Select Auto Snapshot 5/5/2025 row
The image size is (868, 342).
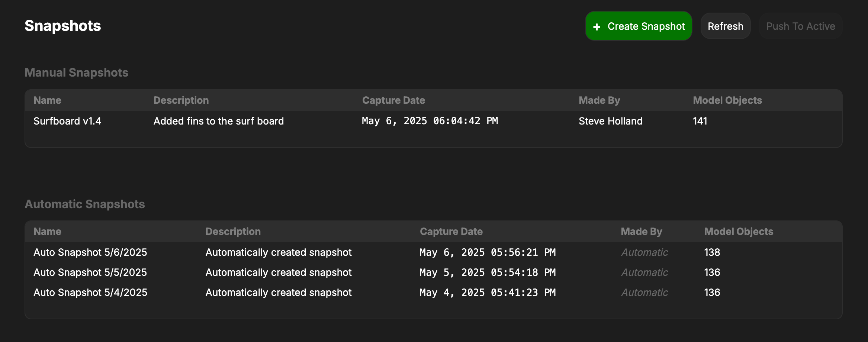[434, 272]
